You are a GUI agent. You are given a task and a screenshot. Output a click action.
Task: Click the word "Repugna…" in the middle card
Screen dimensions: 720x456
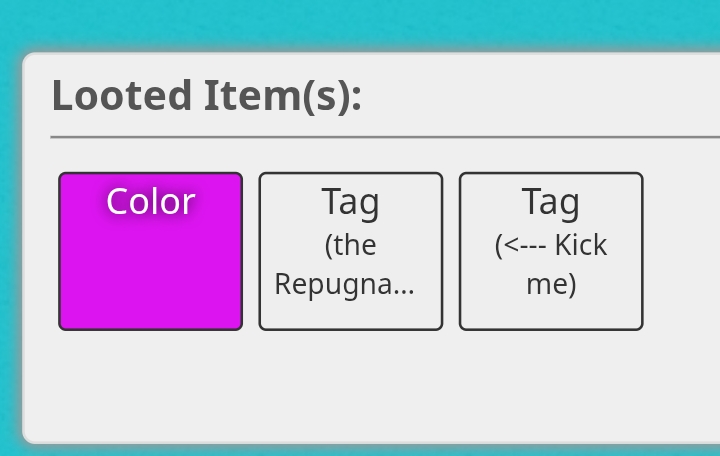point(345,285)
